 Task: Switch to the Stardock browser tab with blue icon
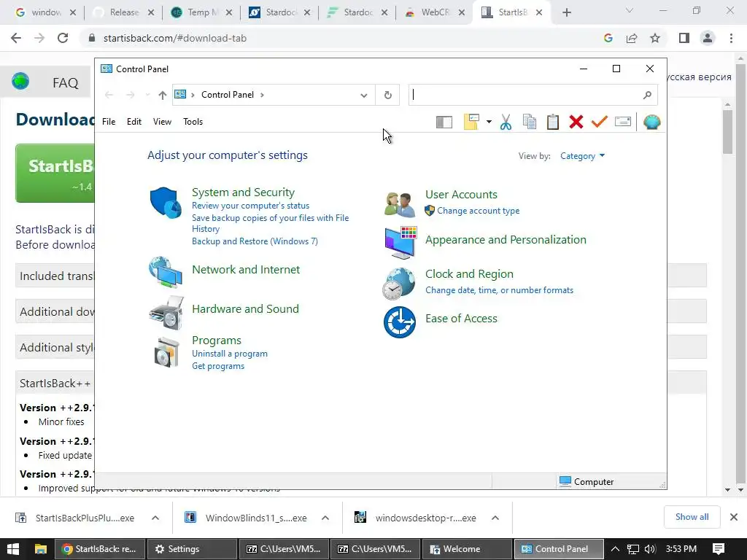click(x=279, y=12)
